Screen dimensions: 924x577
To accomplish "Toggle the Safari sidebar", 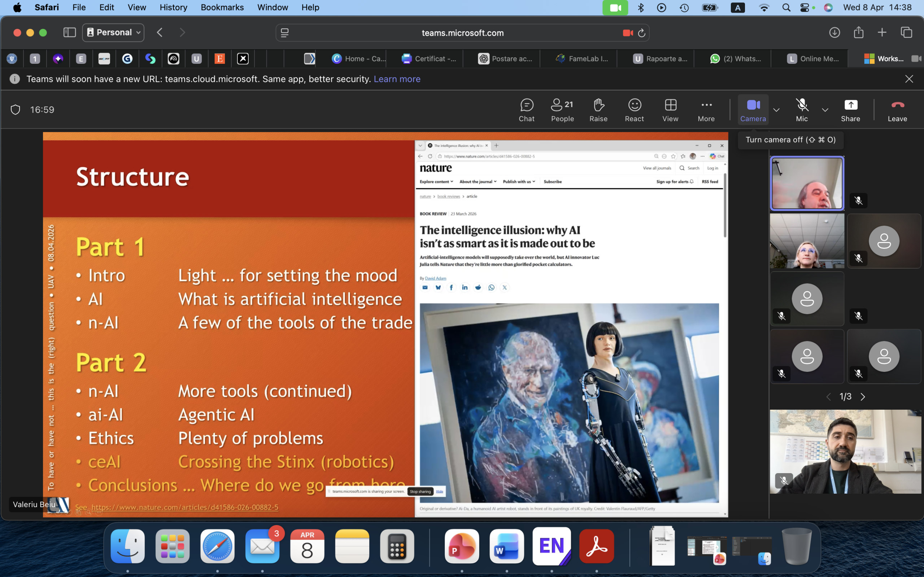I will (70, 32).
